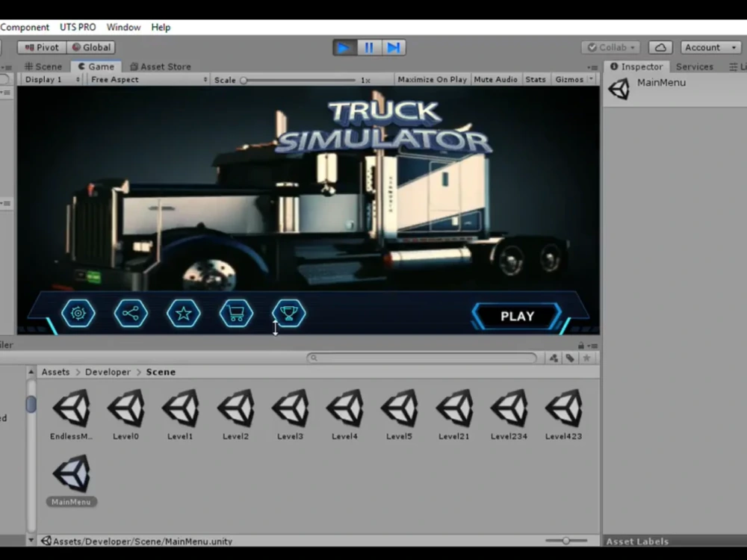Open the Asset Store tab

coord(161,66)
